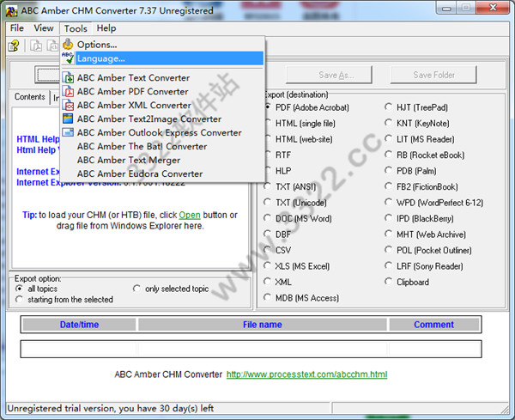Click the Options menu icon
This screenshot has height=420, width=515.
point(68,44)
